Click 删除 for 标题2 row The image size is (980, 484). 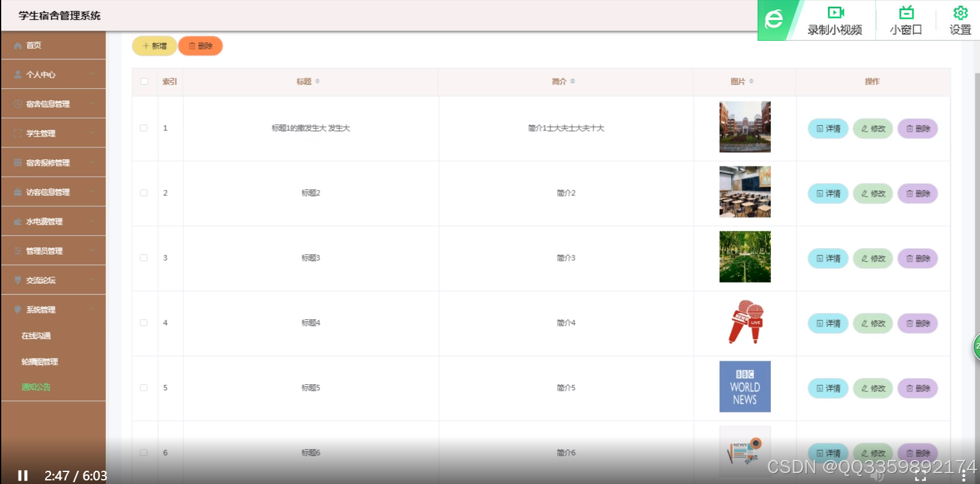coord(918,194)
